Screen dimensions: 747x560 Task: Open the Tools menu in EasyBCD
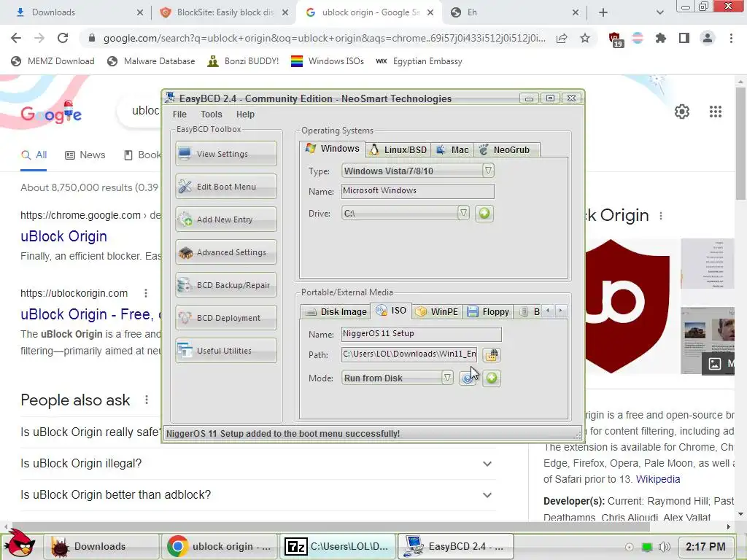[211, 114]
